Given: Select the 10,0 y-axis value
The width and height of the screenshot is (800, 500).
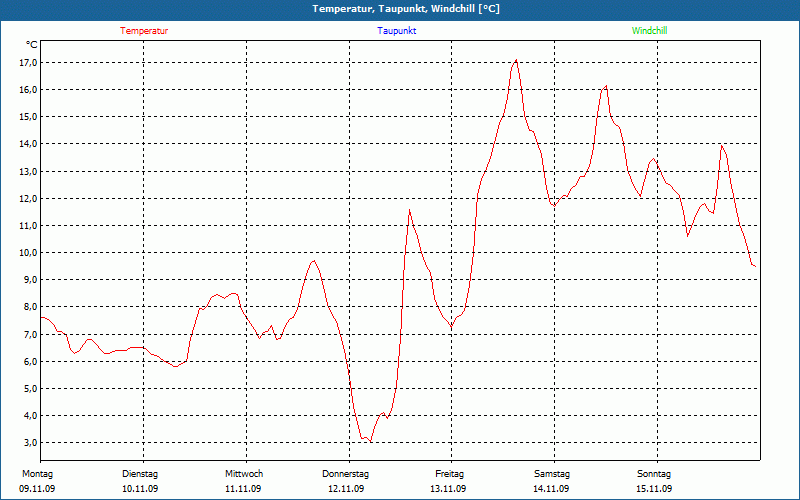Looking at the screenshot, I should 28,253.
